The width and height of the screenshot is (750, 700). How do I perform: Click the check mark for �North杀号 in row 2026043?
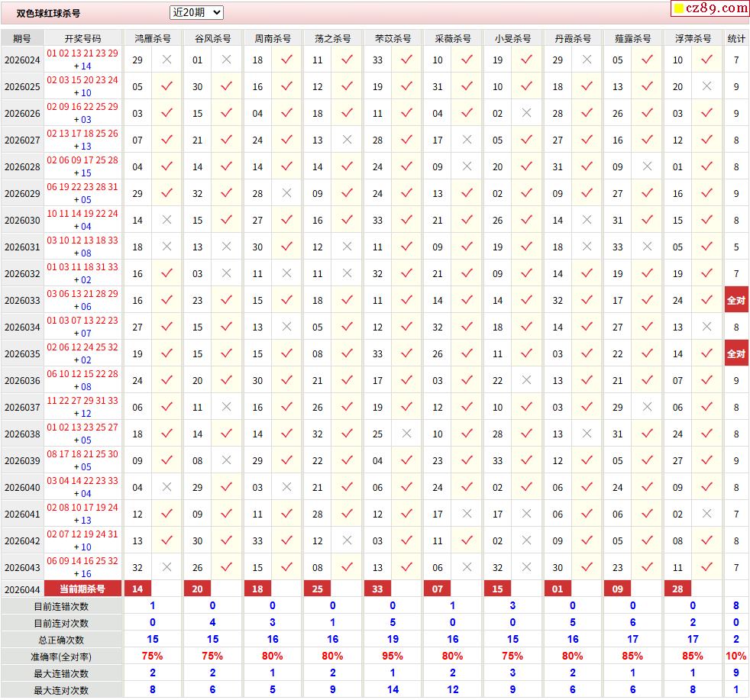pos(286,567)
